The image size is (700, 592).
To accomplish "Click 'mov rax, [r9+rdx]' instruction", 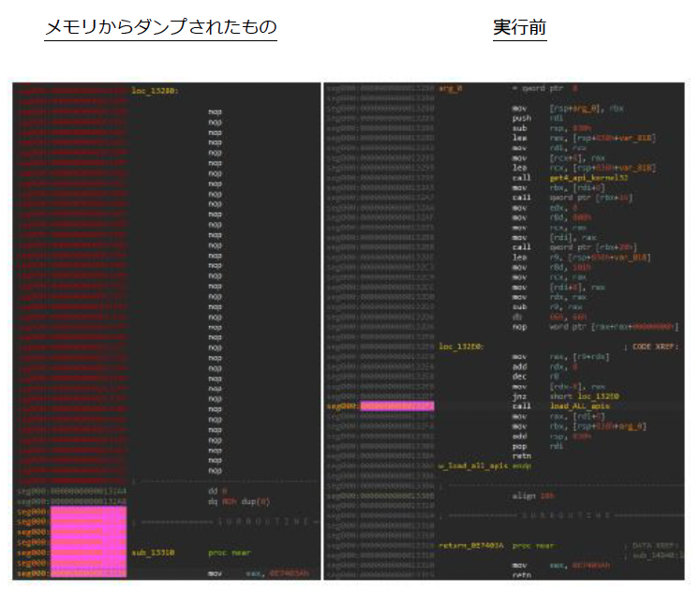I will click(x=560, y=357).
